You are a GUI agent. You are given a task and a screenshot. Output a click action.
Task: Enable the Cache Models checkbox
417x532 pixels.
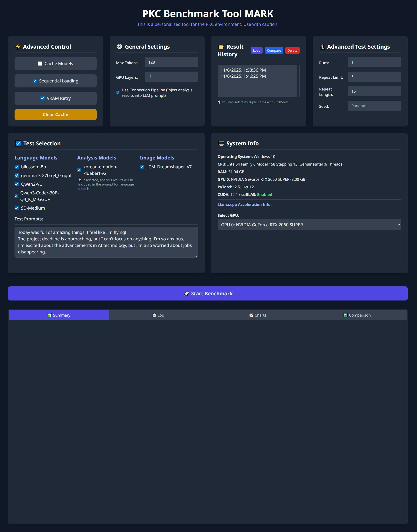coord(40,63)
